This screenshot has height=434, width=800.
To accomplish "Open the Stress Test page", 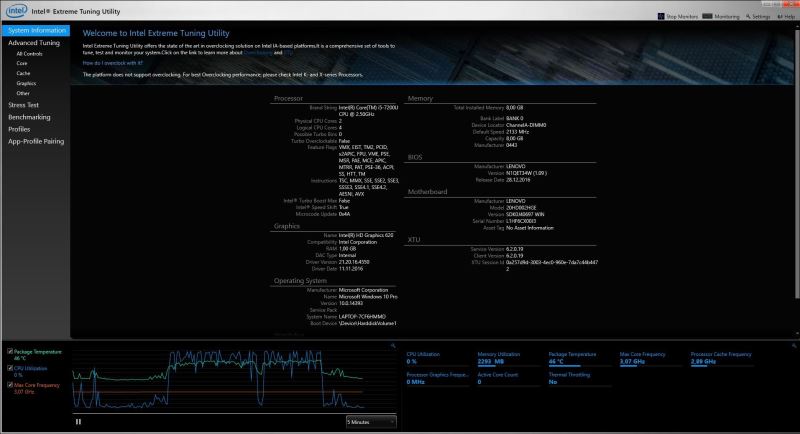I will pos(23,105).
